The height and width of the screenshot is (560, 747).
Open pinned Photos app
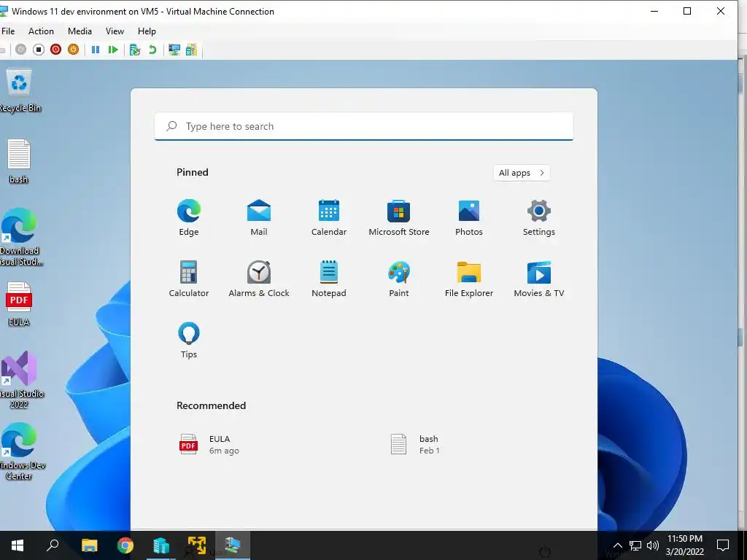[469, 218]
